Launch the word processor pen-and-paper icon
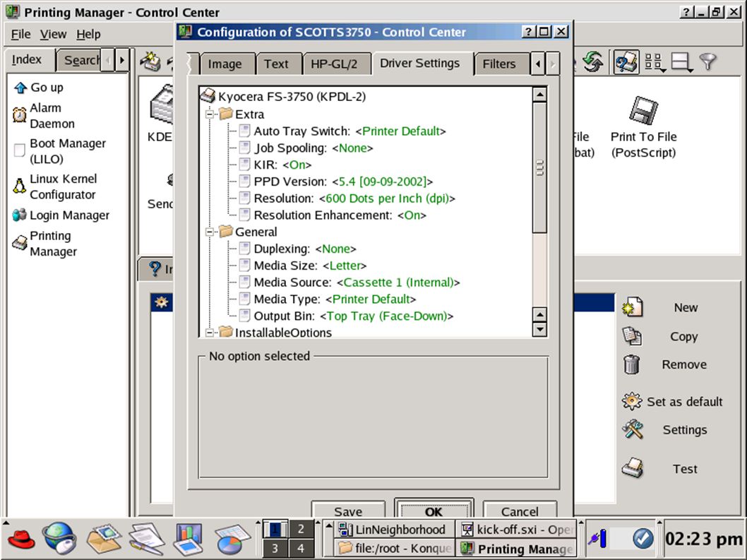The height and width of the screenshot is (560, 747). click(x=147, y=539)
